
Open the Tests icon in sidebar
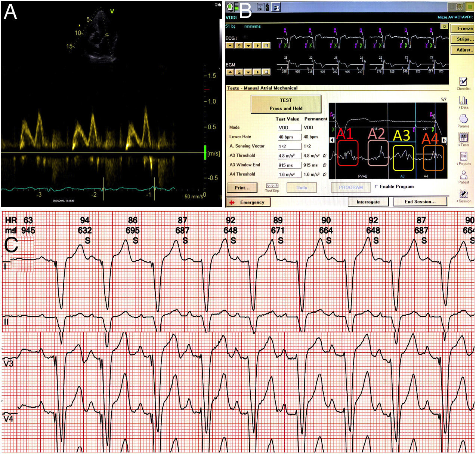[x=463, y=138]
